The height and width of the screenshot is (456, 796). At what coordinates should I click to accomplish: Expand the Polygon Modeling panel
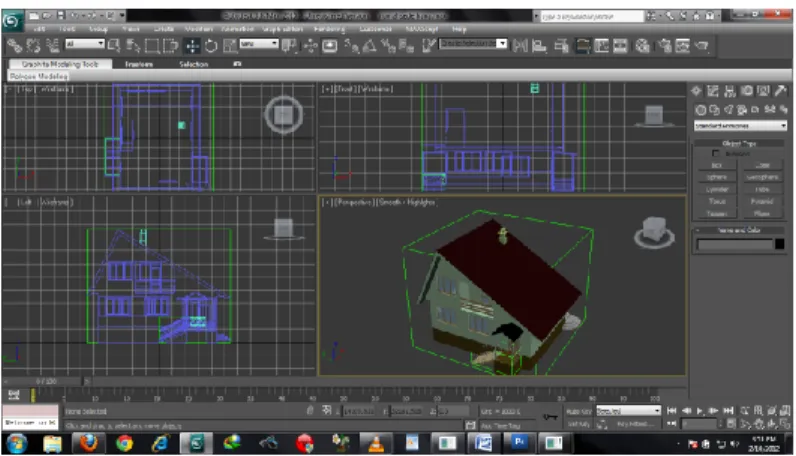click(39, 76)
